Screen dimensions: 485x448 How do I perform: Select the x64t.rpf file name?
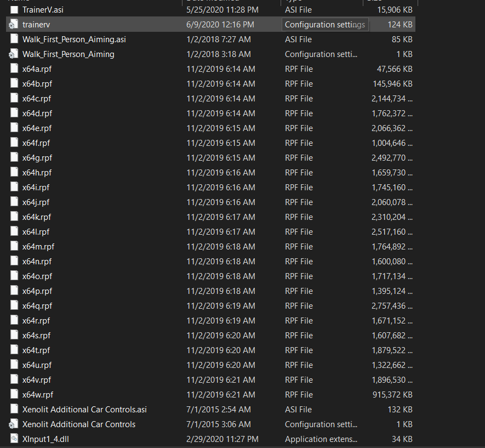(x=36, y=350)
